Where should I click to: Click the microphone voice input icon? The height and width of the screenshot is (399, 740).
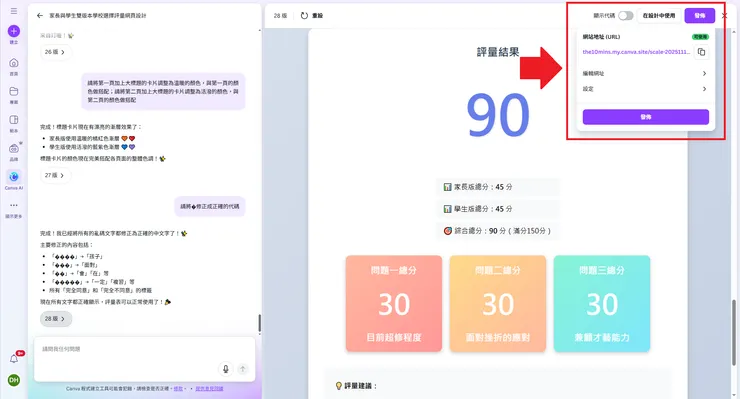point(226,369)
